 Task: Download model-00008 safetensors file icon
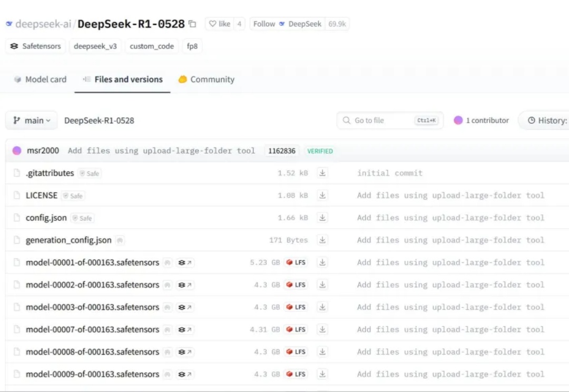pyautogui.click(x=322, y=352)
